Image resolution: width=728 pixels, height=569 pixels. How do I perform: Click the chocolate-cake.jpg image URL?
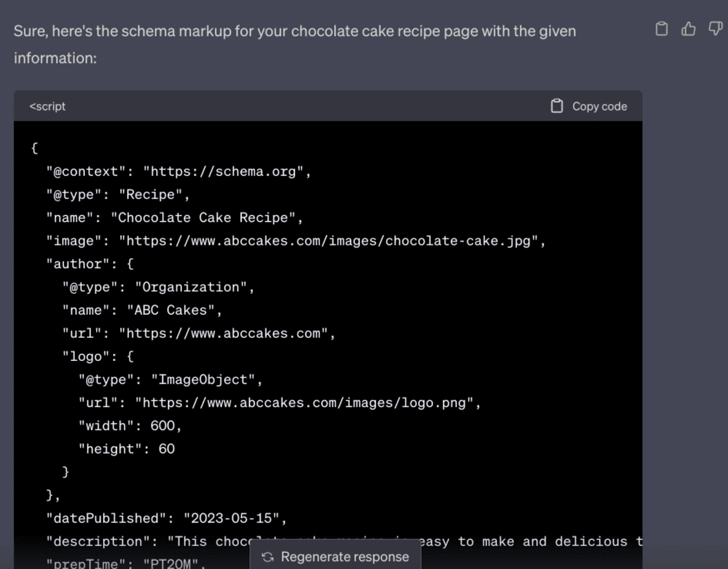point(328,241)
